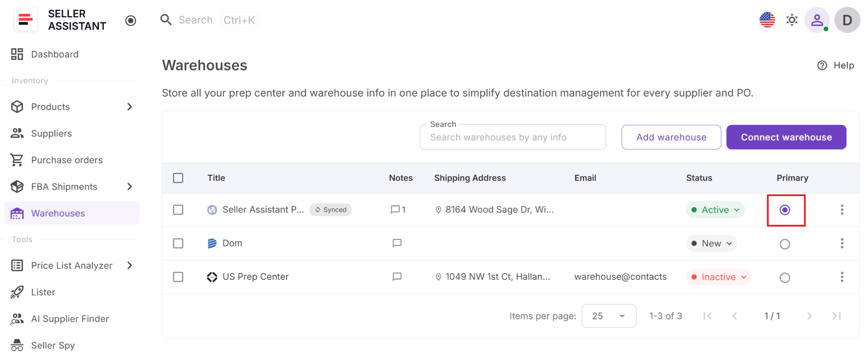868x357 pixels.
Task: Select Seller Assistant P... as primary warehouse
Action: tap(785, 210)
